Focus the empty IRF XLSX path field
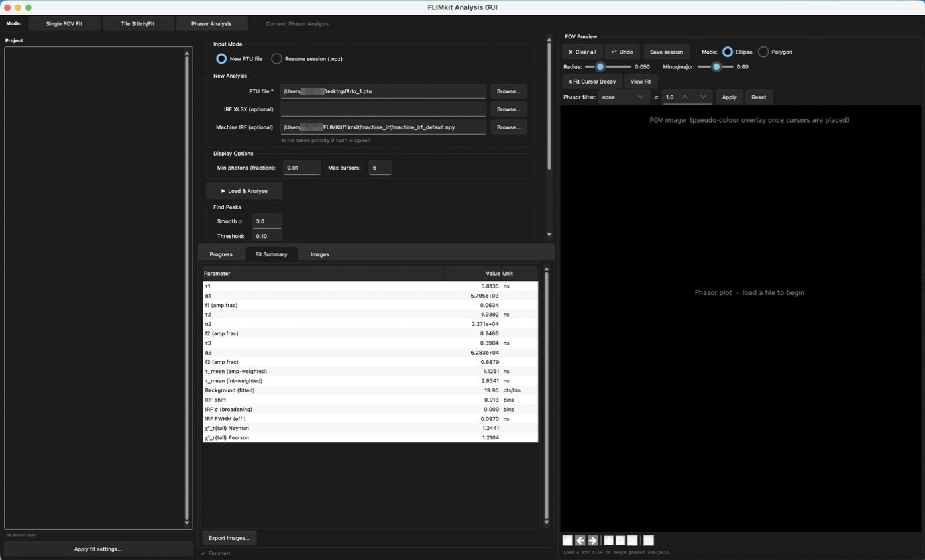 383,109
